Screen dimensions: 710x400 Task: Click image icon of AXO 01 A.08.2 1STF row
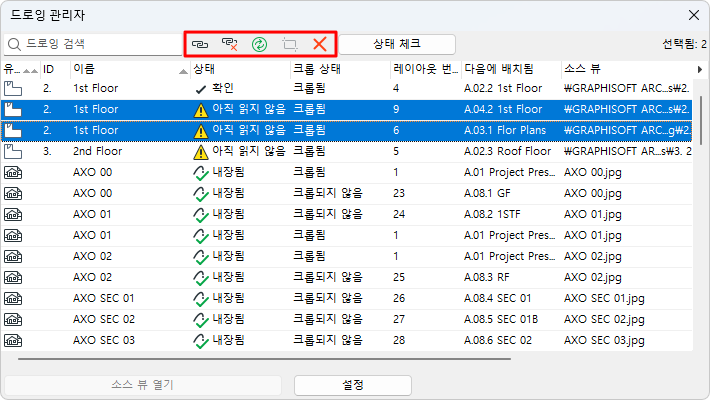[x=13, y=214]
